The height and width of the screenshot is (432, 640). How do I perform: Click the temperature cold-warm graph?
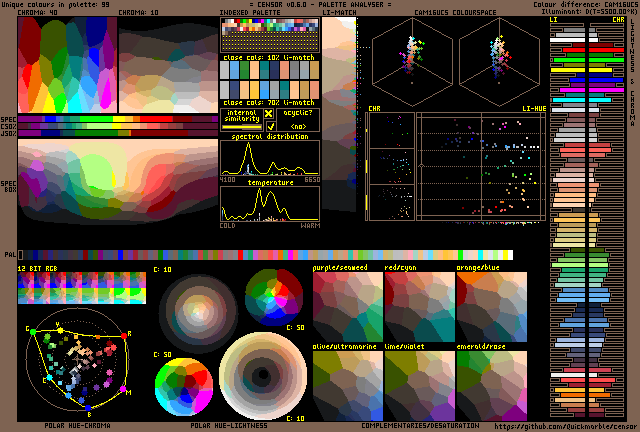click(x=269, y=204)
